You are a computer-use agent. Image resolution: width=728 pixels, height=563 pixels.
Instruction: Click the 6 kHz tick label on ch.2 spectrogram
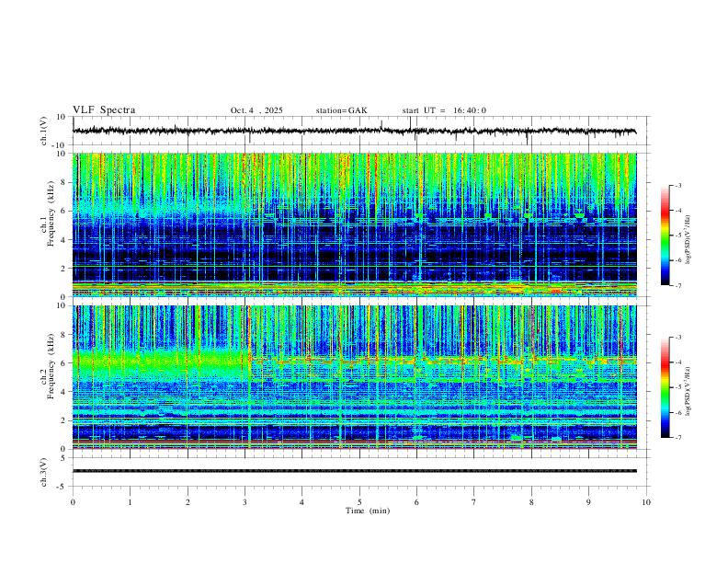(64, 363)
